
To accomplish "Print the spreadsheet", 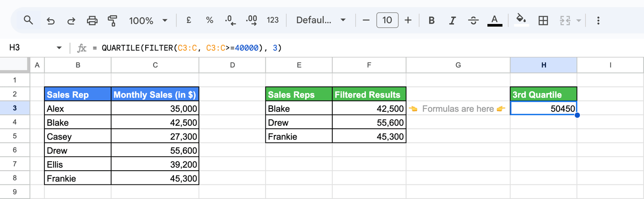I will (92, 20).
